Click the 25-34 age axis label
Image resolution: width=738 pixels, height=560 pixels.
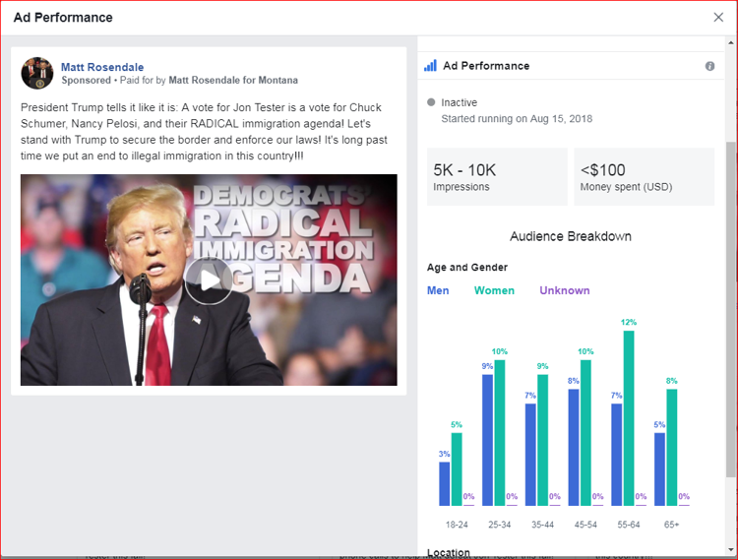(x=499, y=525)
